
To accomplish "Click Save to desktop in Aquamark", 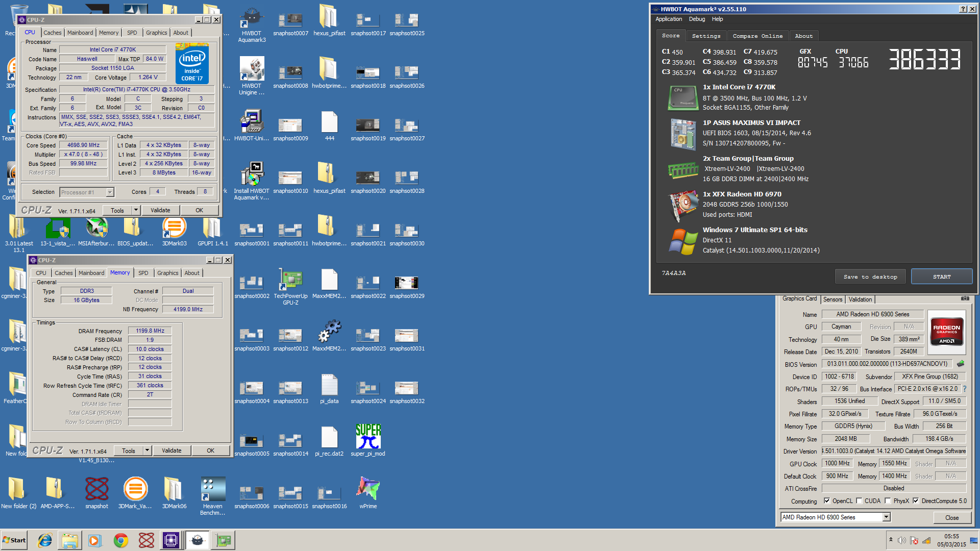I will (x=870, y=277).
